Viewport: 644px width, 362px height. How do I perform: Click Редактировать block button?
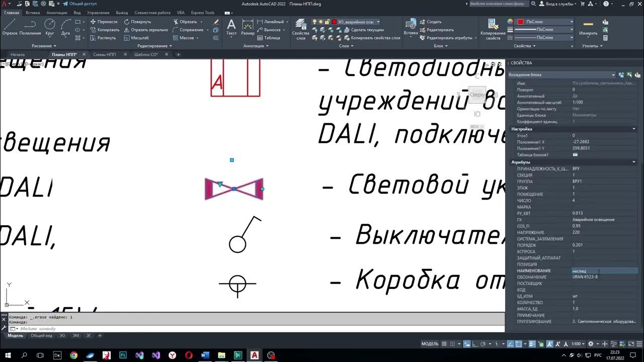[436, 30]
